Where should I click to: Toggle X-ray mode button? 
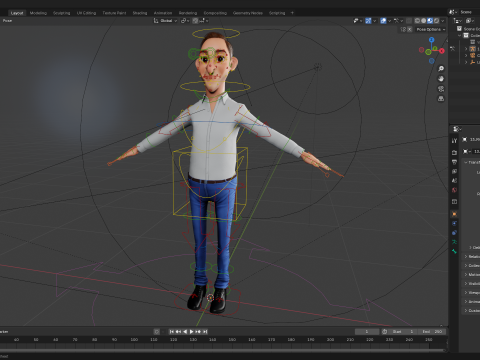(x=409, y=21)
